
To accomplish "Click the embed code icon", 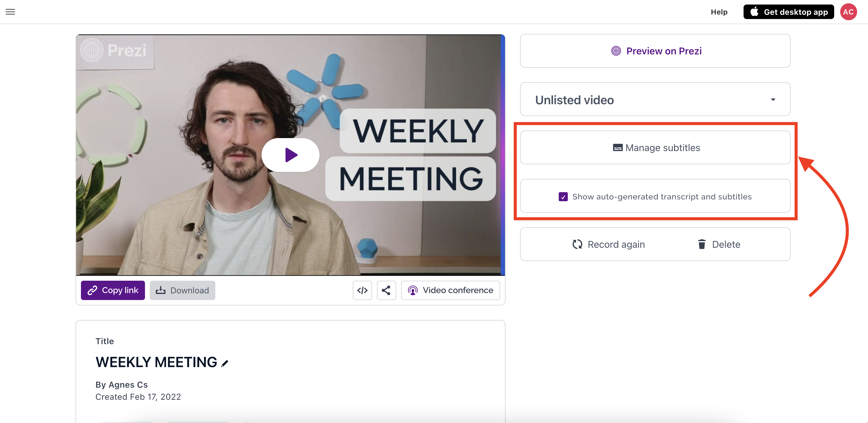I will coord(362,290).
